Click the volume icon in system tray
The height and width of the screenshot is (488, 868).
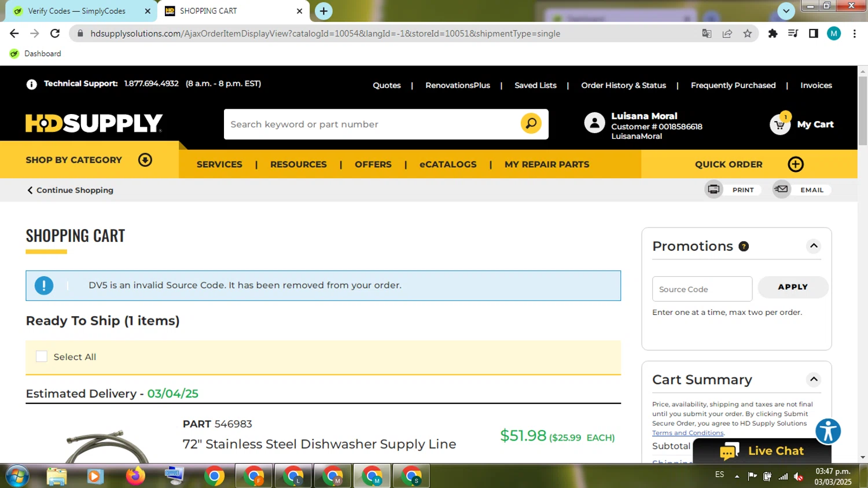799,476
